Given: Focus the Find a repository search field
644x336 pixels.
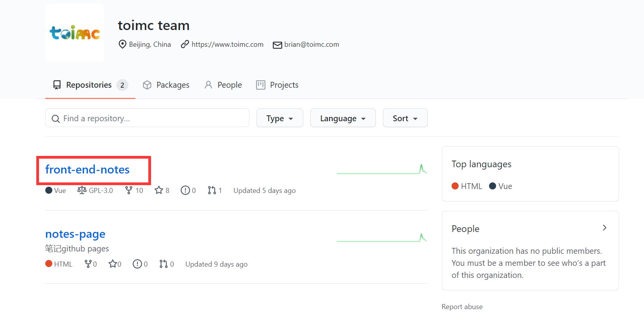Looking at the screenshot, I should coord(147,118).
